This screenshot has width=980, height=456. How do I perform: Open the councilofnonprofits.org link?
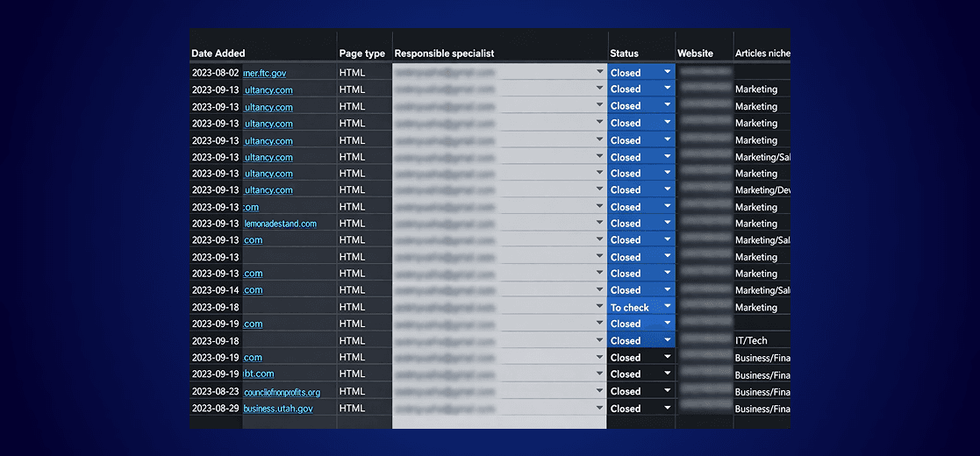pyautogui.click(x=282, y=392)
